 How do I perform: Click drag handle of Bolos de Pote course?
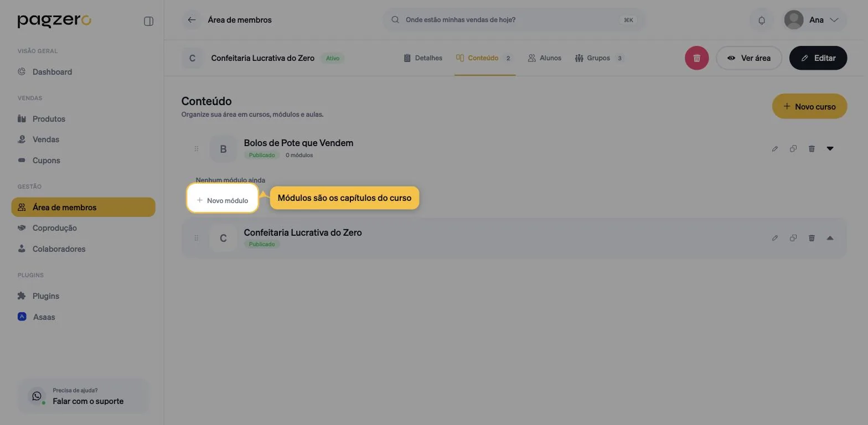coord(196,149)
